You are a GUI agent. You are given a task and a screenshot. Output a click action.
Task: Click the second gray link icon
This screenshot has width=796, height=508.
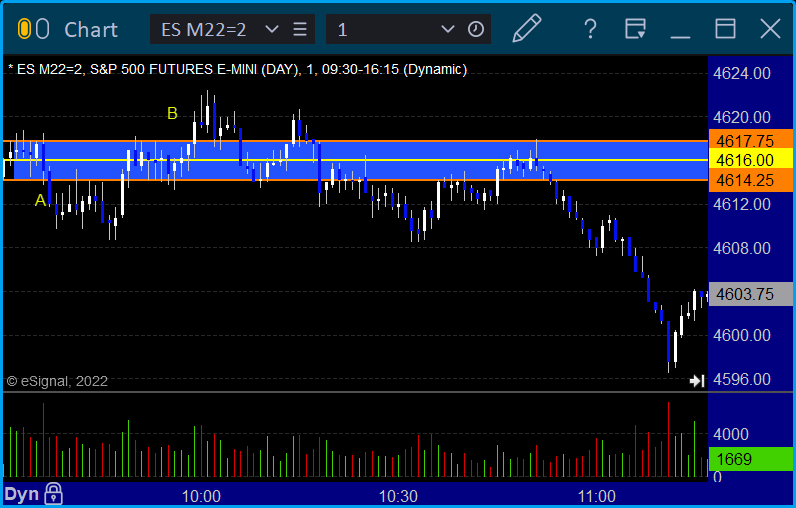point(43,29)
